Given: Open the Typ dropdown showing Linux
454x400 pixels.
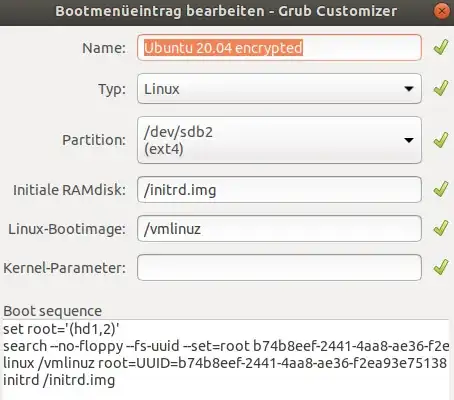Looking at the screenshot, I should coord(279,89).
